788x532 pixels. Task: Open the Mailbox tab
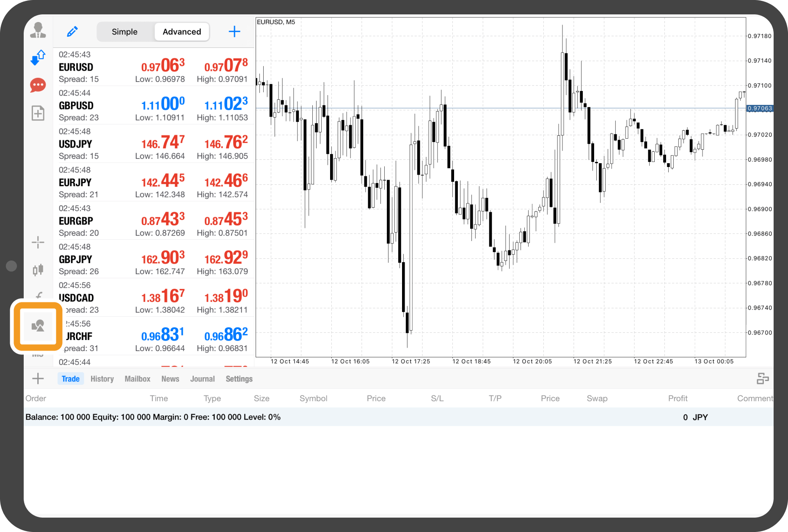(x=138, y=379)
